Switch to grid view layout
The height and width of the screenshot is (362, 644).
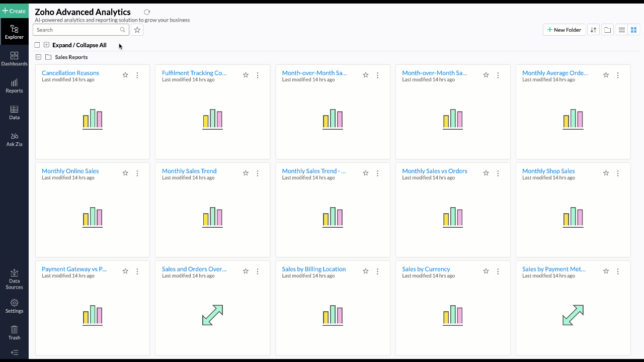pyautogui.click(x=634, y=30)
